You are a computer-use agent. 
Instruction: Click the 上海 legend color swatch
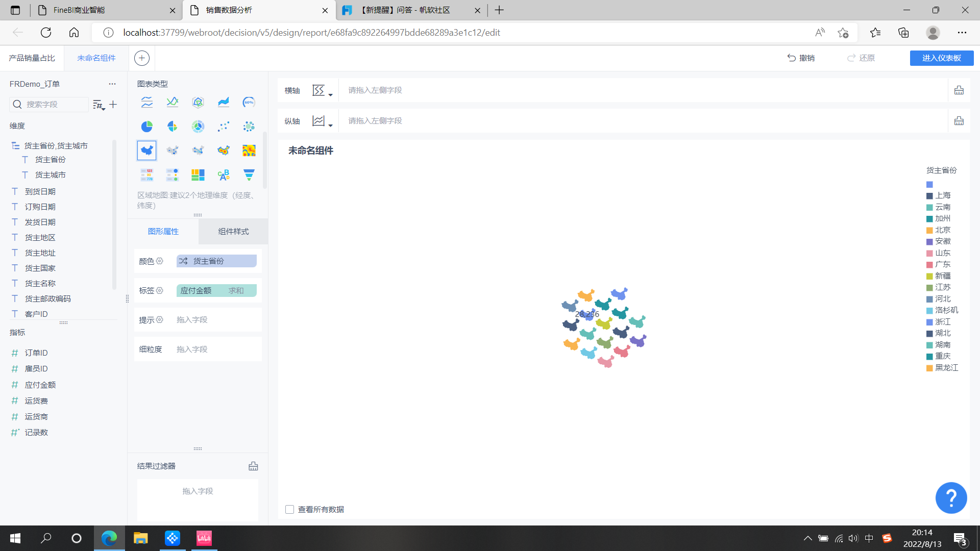tap(929, 195)
